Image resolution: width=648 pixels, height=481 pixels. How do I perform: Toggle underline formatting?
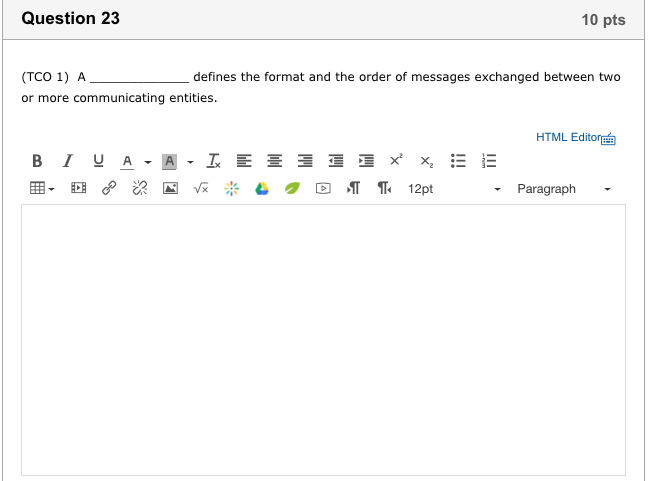pyautogui.click(x=98, y=161)
